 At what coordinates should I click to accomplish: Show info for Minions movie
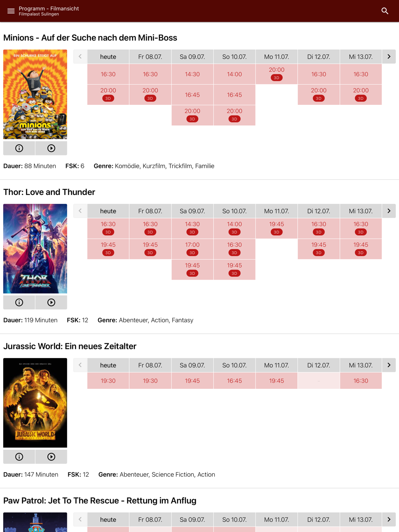tap(19, 148)
